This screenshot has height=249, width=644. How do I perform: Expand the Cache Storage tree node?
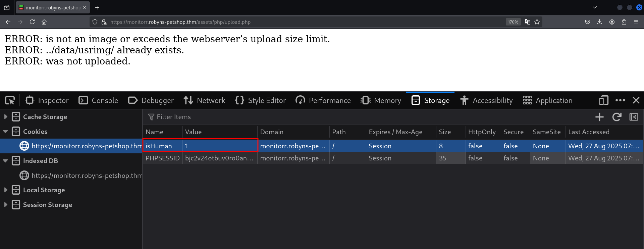click(x=6, y=117)
